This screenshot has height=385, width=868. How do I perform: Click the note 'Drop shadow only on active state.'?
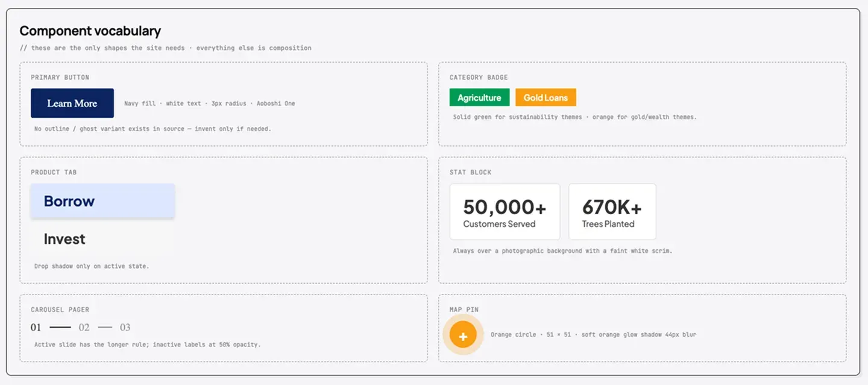click(92, 266)
